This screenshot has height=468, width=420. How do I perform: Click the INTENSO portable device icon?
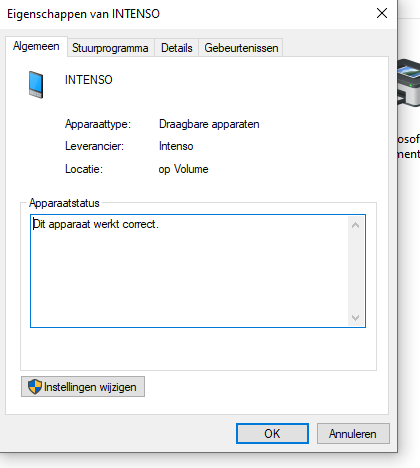click(x=36, y=85)
